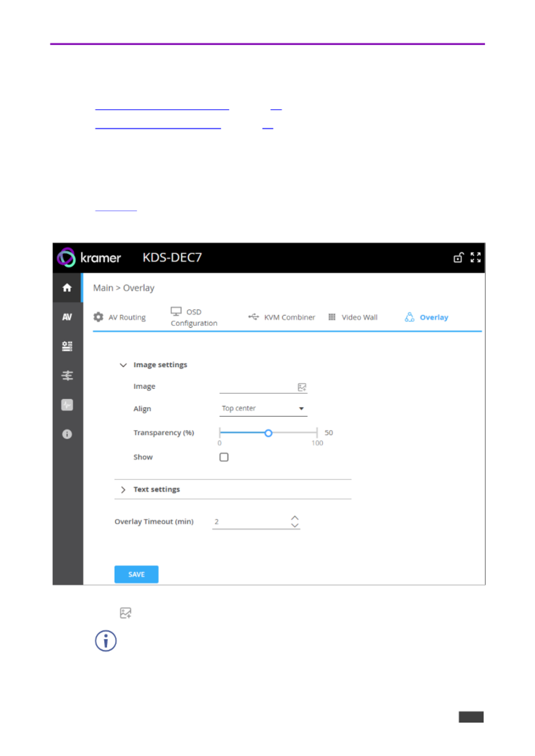Viewport: 535px width, 756px height.
Task: Click the SAVE button
Action: [136, 574]
